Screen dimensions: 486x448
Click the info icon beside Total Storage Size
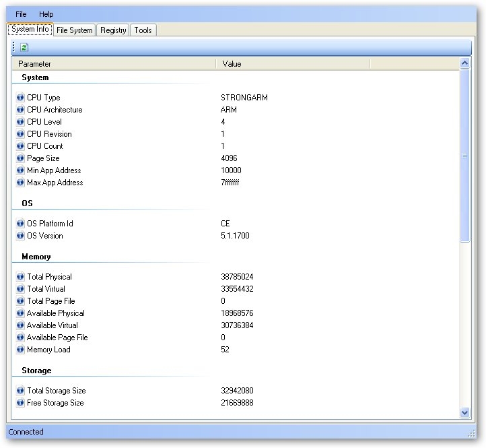click(20, 390)
